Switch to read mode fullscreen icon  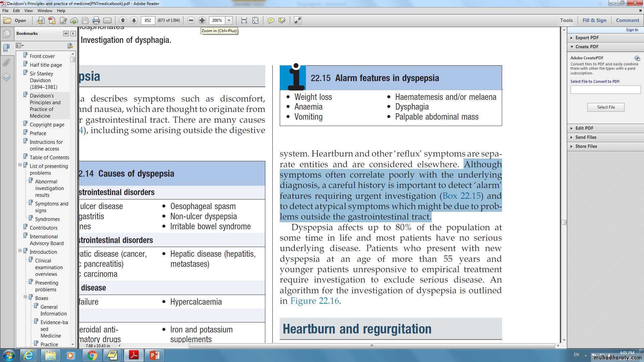point(298,20)
